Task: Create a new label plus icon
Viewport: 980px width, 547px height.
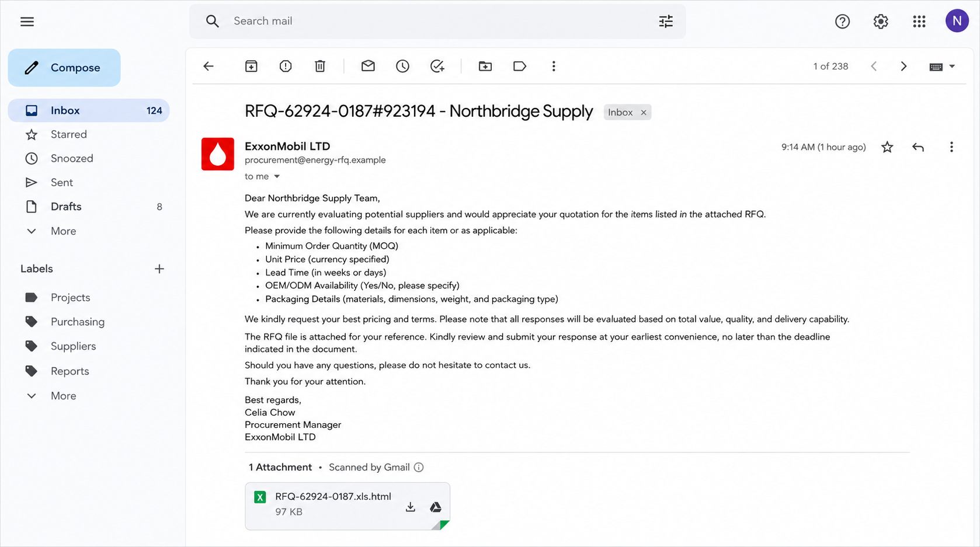Action: pos(159,269)
